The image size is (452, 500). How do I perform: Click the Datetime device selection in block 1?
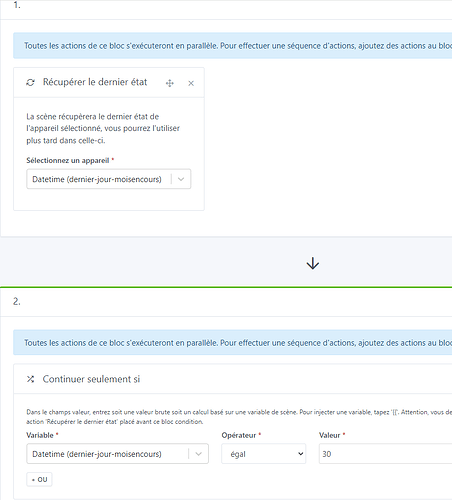97,179
